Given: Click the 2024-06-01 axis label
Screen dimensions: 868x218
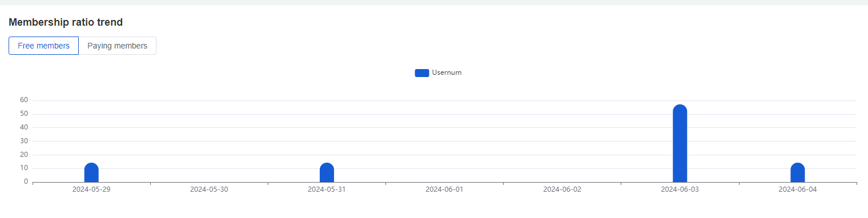Looking at the screenshot, I should 444,189.
